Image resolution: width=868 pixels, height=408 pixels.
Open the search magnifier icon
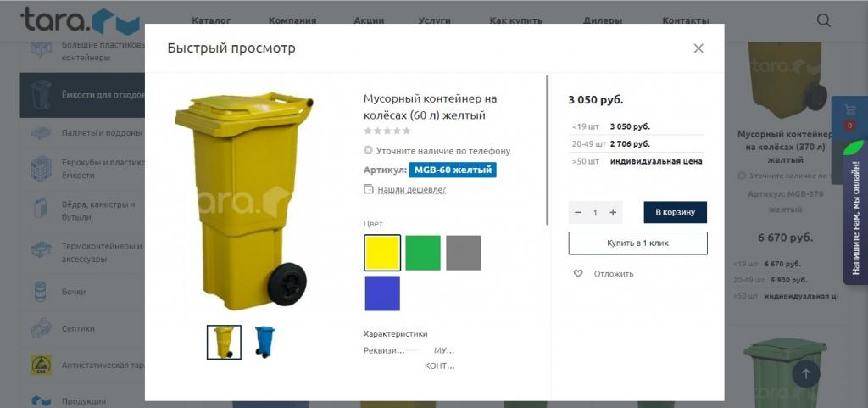click(823, 20)
